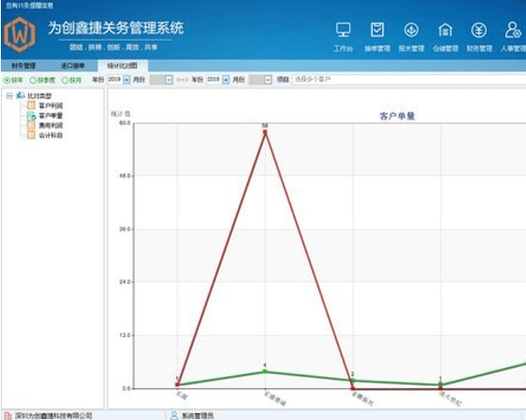Open the 工作台 monitor icon
Screen dimensions: 526x420
tap(343, 30)
